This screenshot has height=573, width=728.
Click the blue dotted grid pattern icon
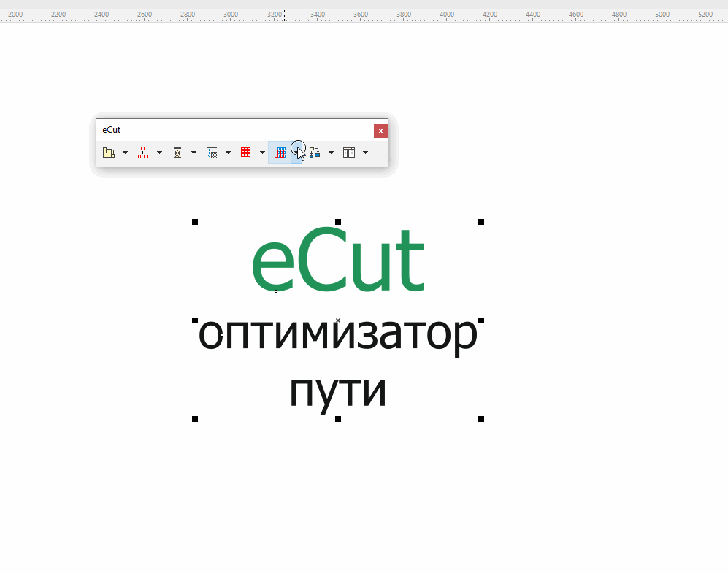(212, 153)
